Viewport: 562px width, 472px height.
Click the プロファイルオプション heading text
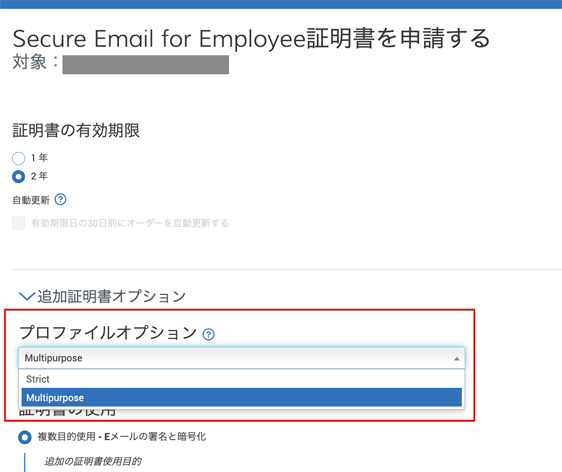[108, 333]
